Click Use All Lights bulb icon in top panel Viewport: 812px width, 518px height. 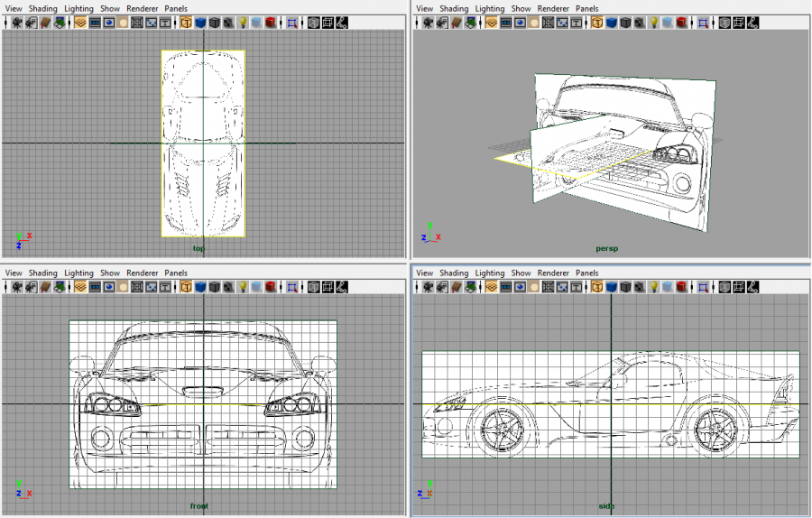pyautogui.click(x=243, y=23)
